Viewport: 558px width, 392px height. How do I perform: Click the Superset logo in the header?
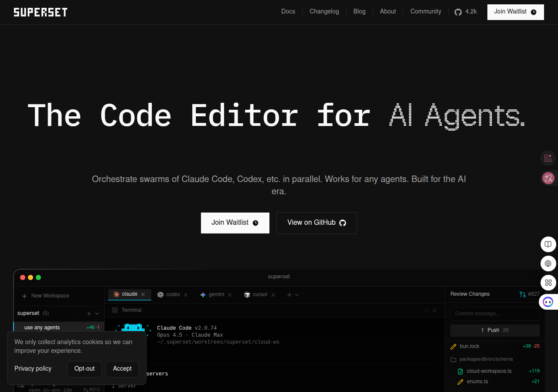point(41,12)
